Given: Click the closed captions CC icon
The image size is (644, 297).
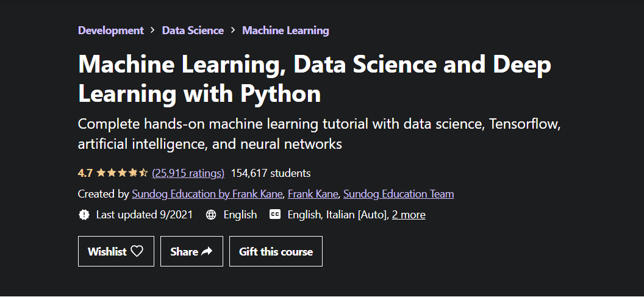Looking at the screenshot, I should (275, 215).
